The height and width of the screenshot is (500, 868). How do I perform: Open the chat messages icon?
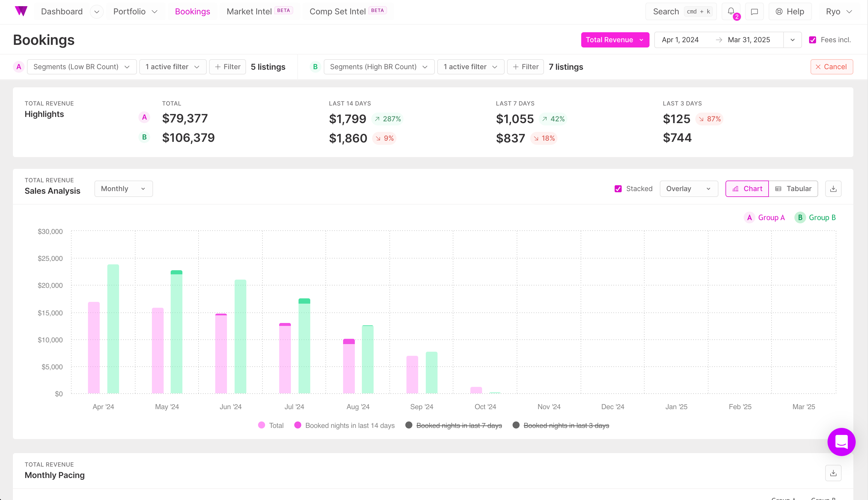(x=754, y=12)
